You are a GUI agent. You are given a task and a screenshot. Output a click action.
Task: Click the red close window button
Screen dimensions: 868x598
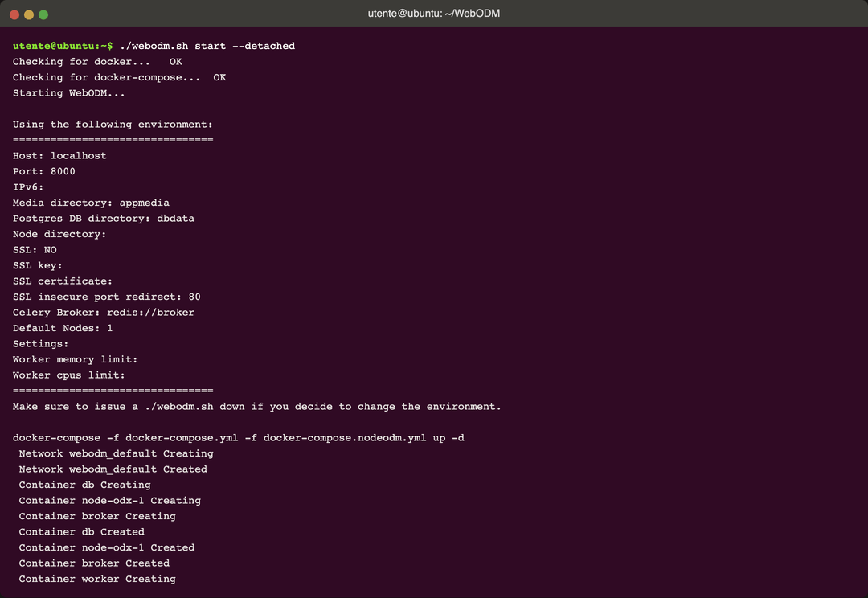coord(14,15)
